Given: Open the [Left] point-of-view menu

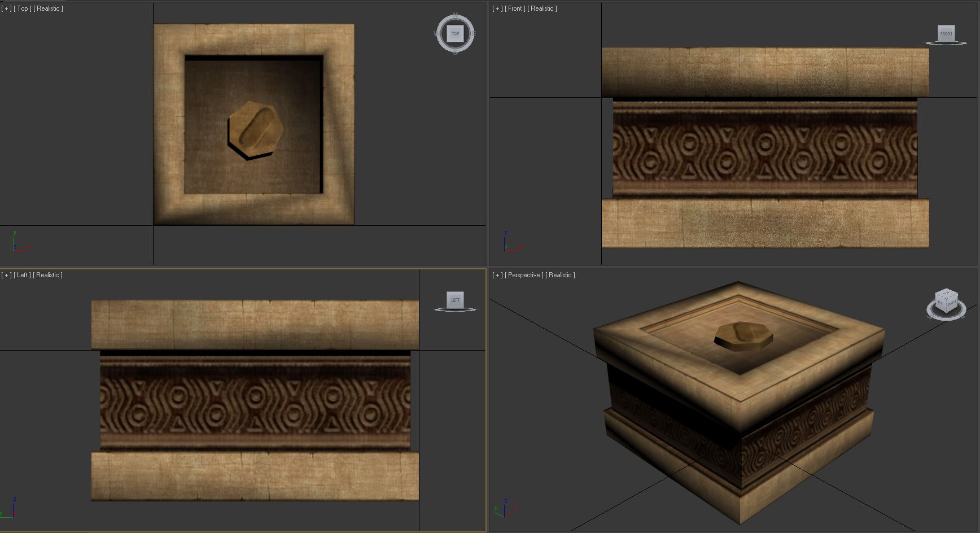Looking at the screenshot, I should 22,275.
